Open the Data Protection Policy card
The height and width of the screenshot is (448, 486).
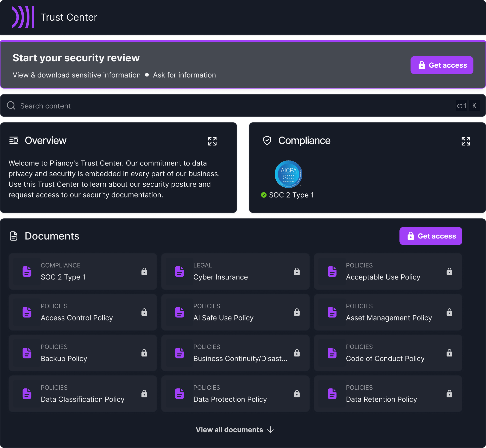[235, 394]
